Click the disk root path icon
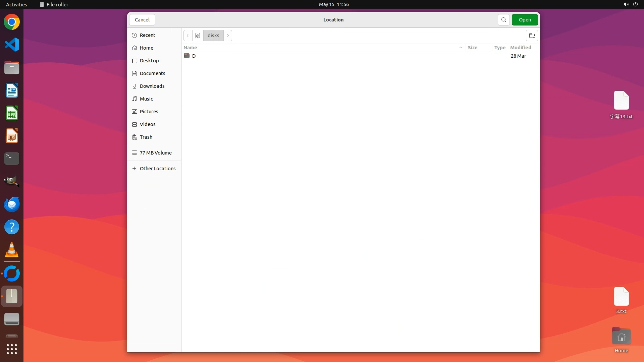644x362 pixels. coord(198,36)
